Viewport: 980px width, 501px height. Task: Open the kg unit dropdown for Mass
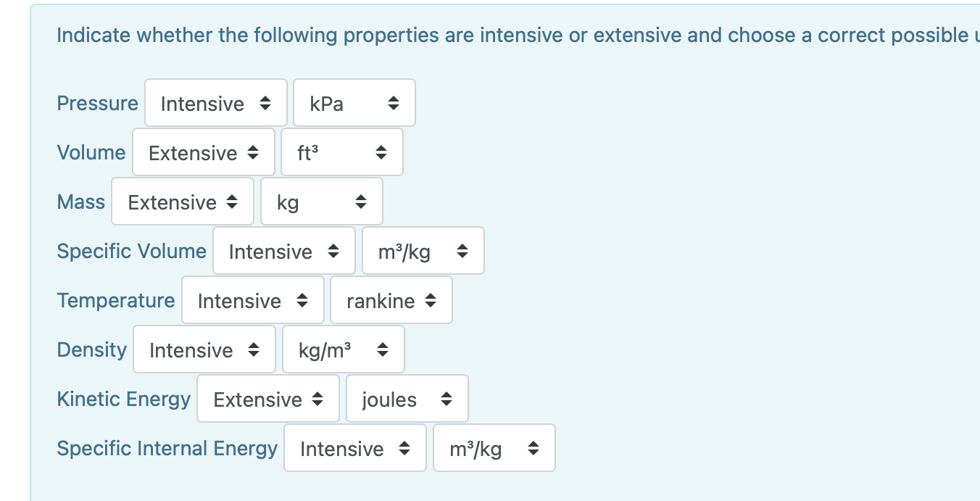[322, 201]
